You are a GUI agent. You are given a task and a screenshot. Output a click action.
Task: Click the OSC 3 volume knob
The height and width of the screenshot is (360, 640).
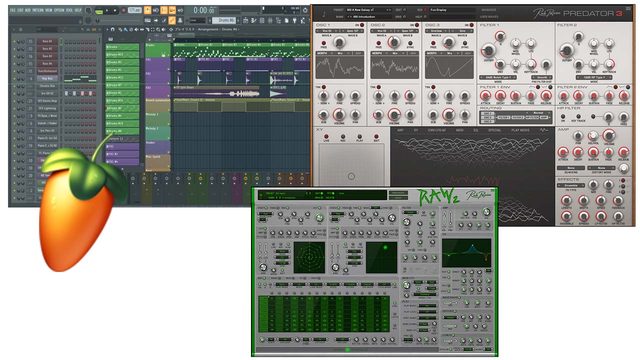click(x=448, y=115)
